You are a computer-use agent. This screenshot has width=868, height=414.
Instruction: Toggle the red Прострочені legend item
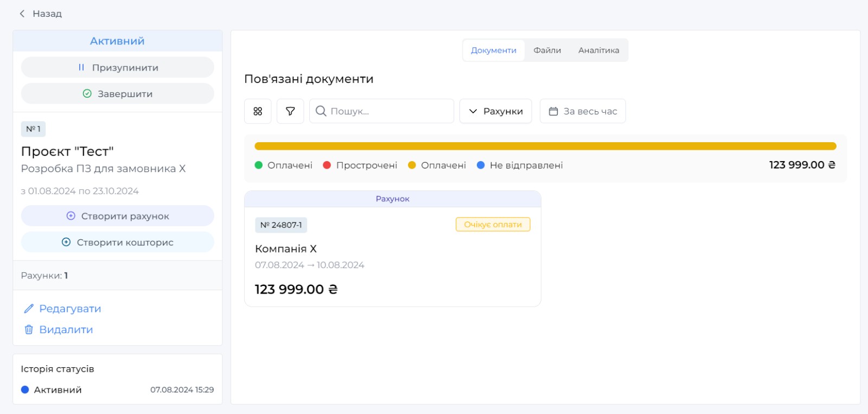[x=360, y=165]
